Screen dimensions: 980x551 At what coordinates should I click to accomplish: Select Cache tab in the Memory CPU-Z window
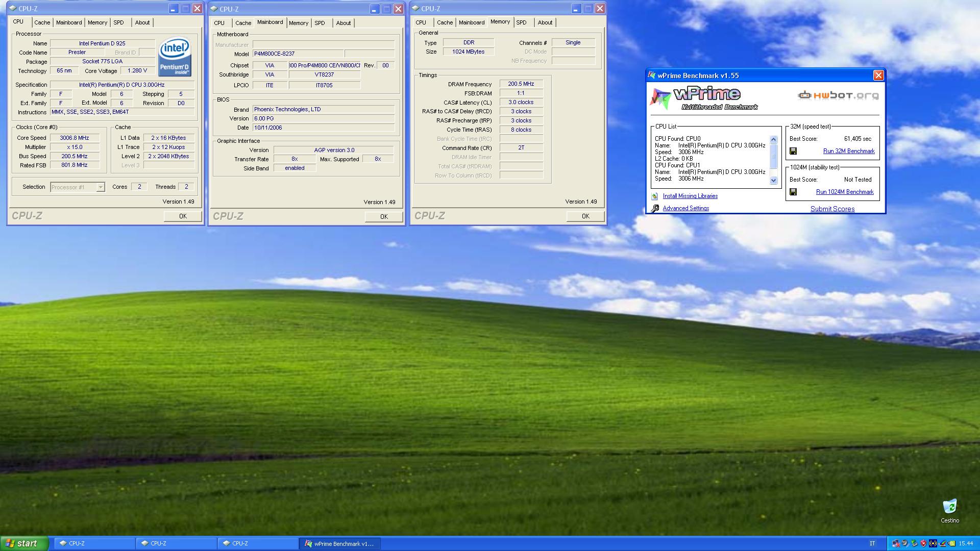445,22
